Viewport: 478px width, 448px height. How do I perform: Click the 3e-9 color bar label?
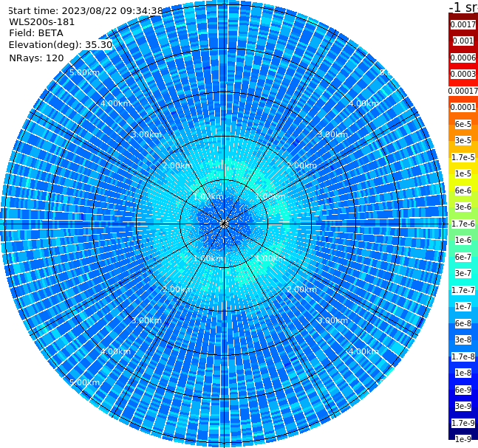(463, 406)
